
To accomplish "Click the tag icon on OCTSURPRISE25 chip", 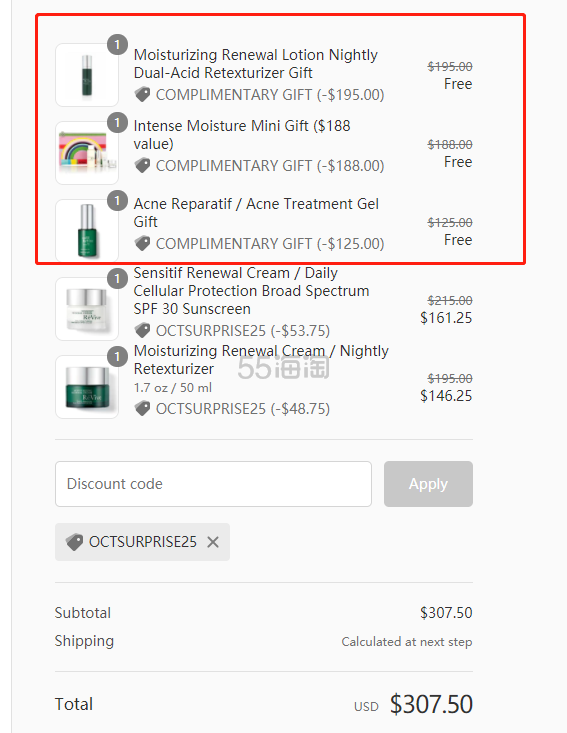I will click(x=74, y=542).
